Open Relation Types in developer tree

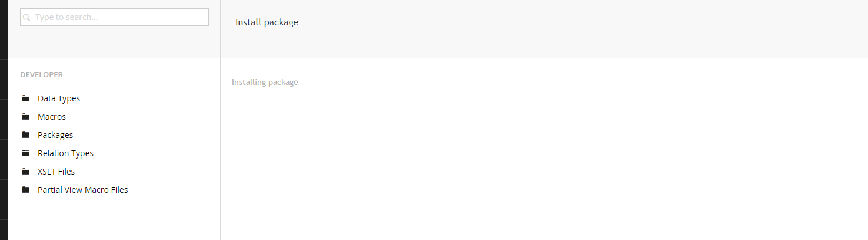[x=65, y=153]
